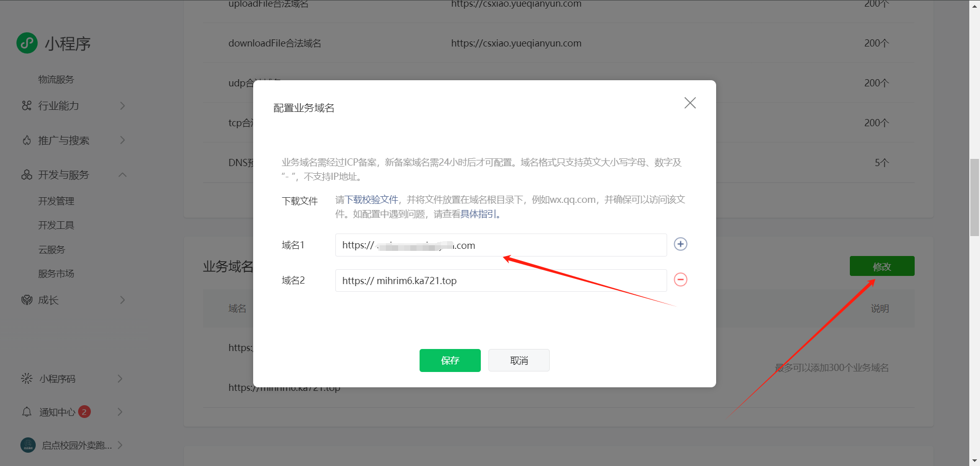Click the 成长 sidebar icon

(x=27, y=300)
